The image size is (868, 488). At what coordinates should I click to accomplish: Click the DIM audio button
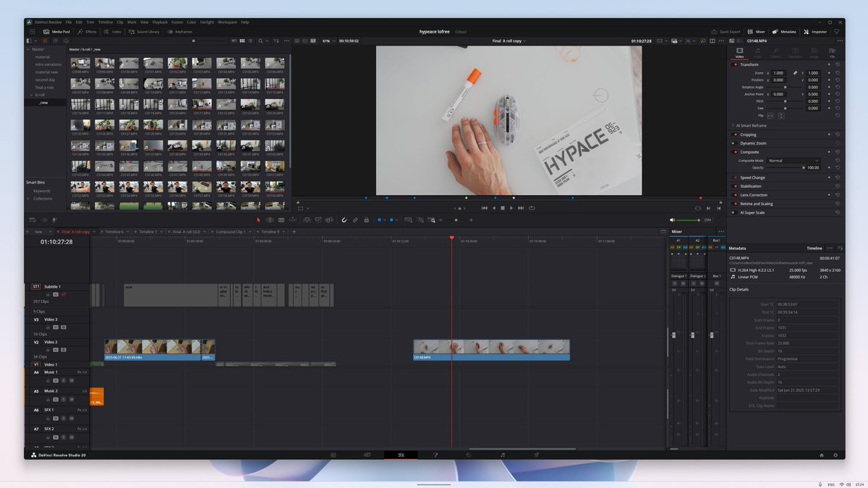[x=707, y=220]
